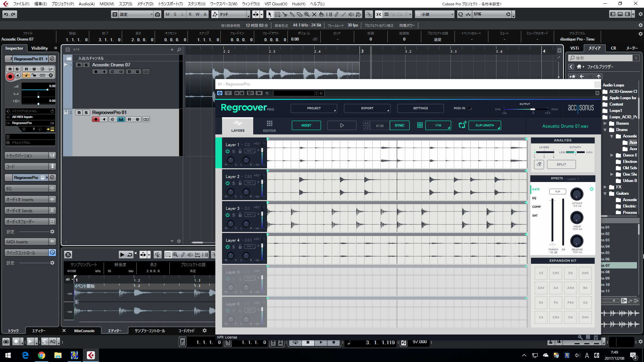
Task: Open Microsoft Edge from the taskbar
Action: tap(25, 355)
